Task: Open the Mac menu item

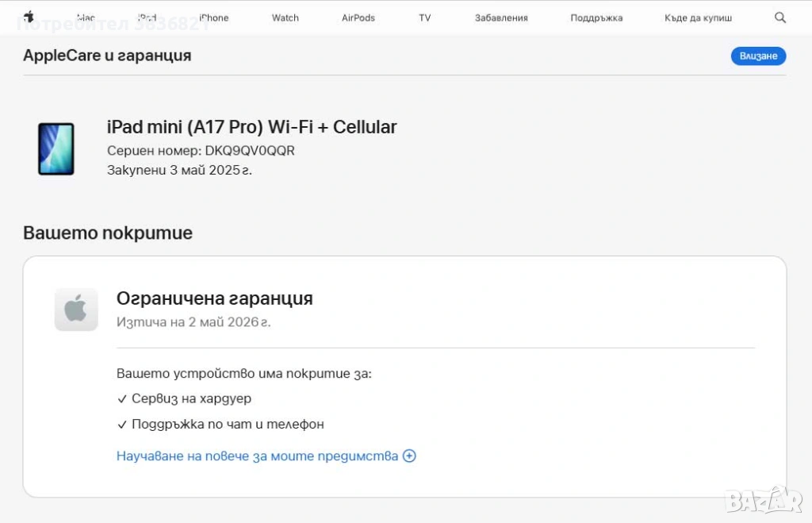Action: [86, 17]
